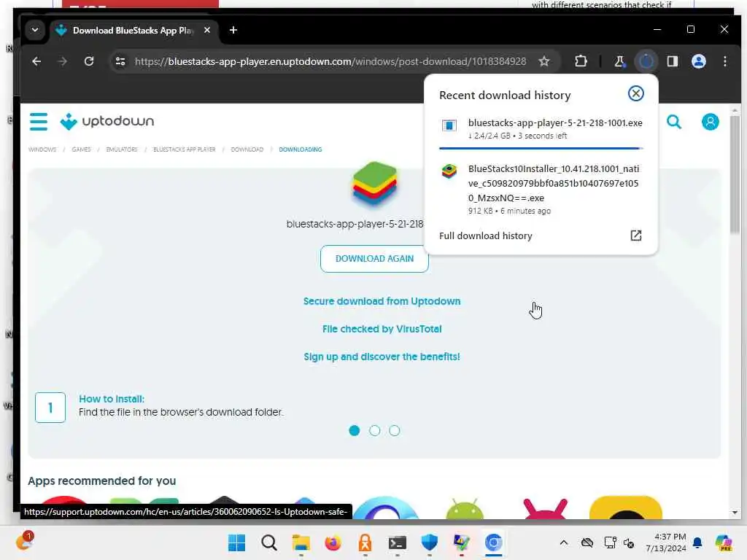
Task: Open the clock showing 4:37 PM
Action: pyautogui.click(x=666, y=542)
